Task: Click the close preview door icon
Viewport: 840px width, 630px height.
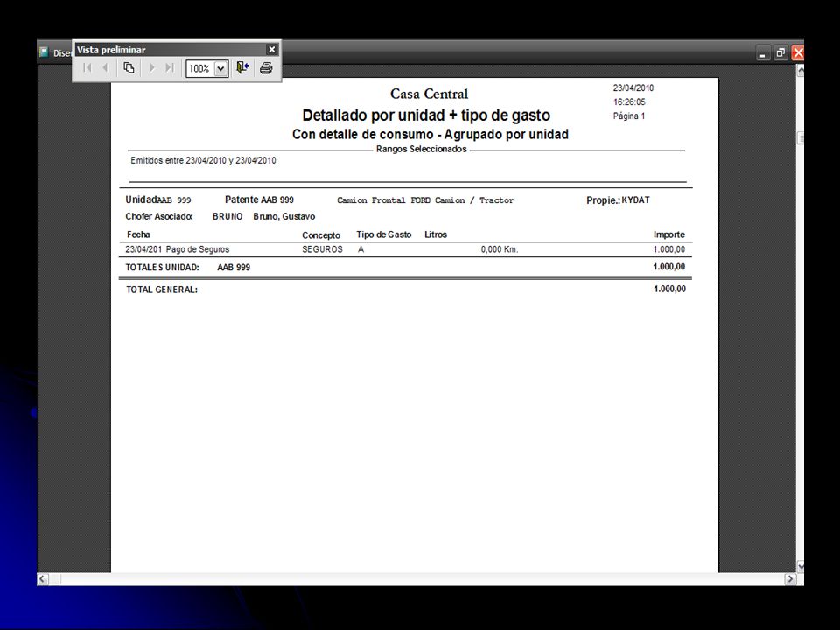Action: pyautogui.click(x=242, y=68)
